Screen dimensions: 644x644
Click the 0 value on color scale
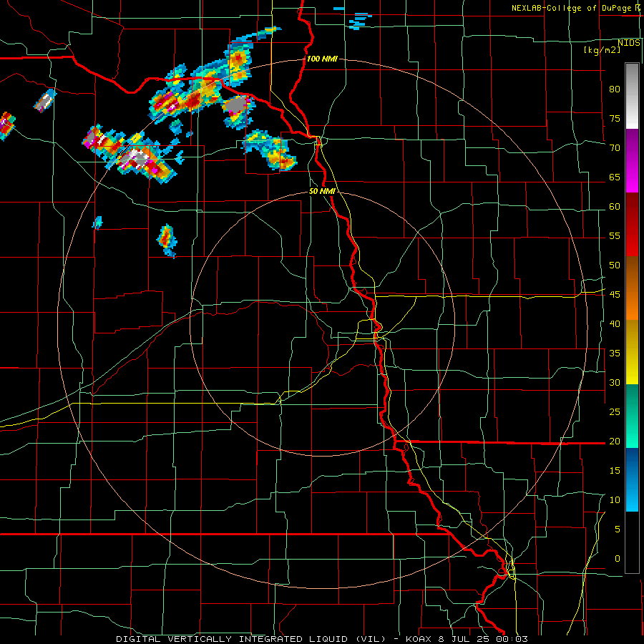[618, 559]
